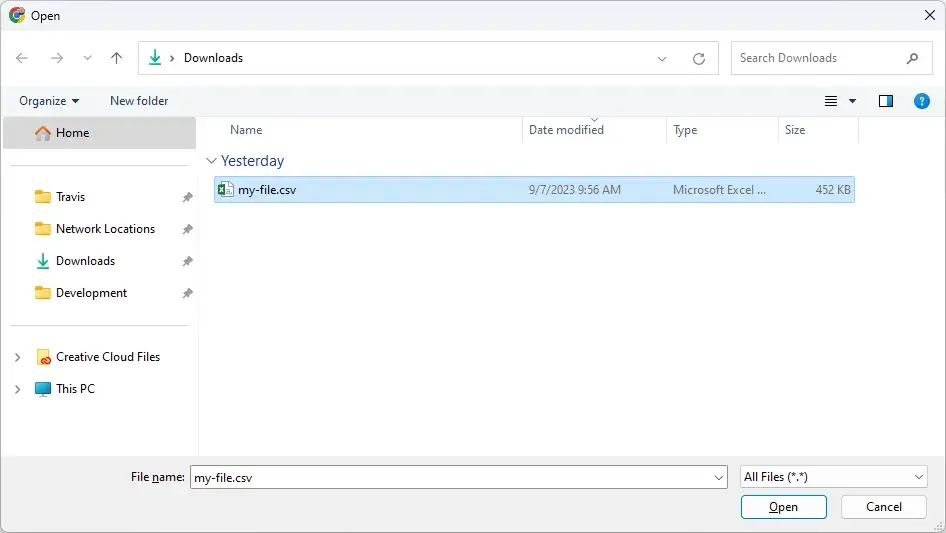The image size is (946, 533).
Task: Expand the File name dropdown arrow
Action: [719, 477]
